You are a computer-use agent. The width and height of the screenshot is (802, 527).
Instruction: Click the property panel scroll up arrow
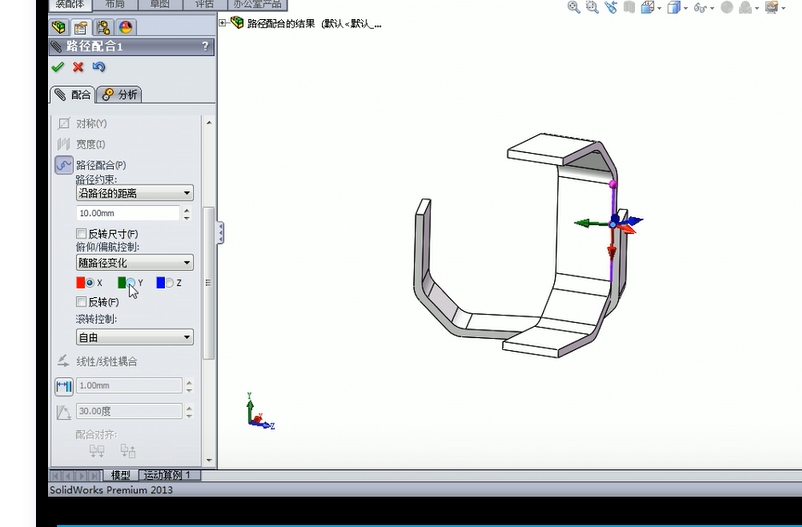209,122
